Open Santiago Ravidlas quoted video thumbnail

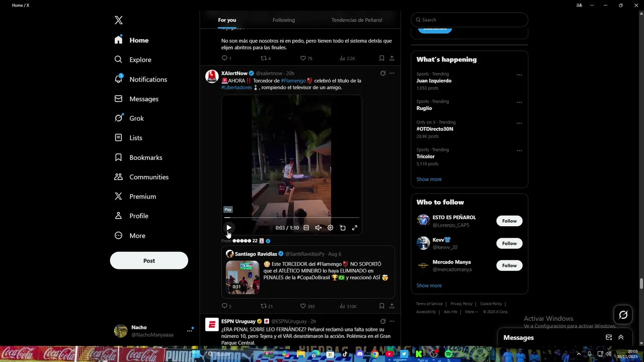pyautogui.click(x=243, y=277)
